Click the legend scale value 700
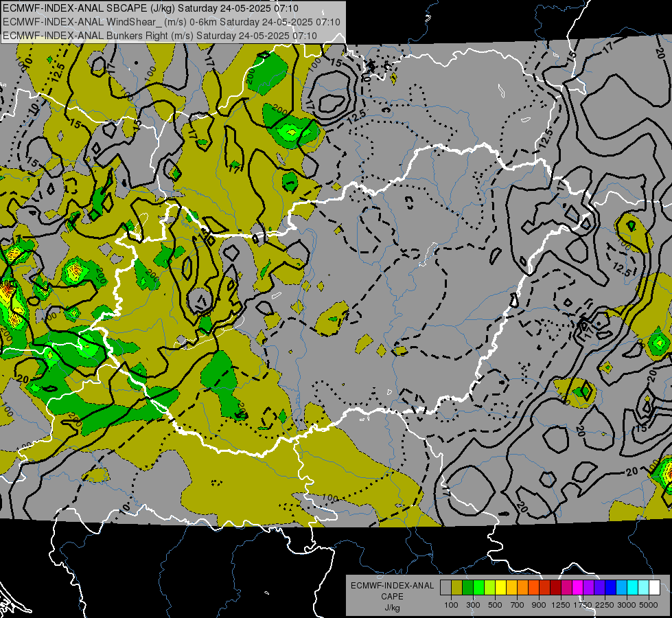The width and height of the screenshot is (672, 618). [x=518, y=605]
